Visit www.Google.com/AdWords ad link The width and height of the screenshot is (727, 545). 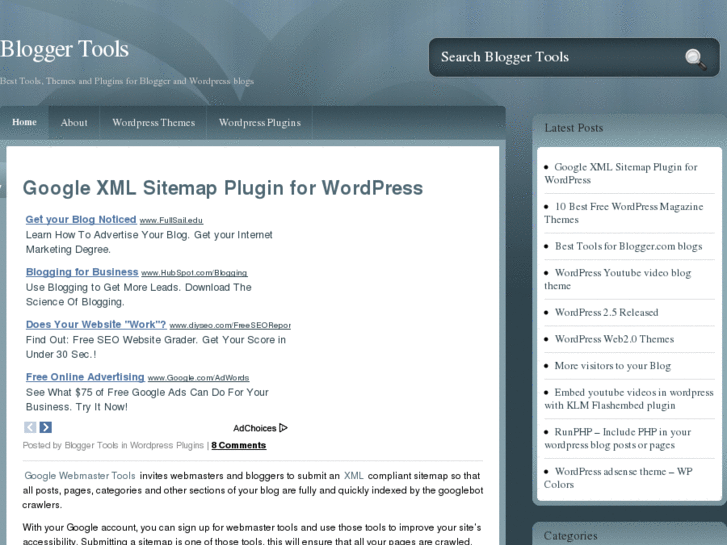[x=198, y=378]
